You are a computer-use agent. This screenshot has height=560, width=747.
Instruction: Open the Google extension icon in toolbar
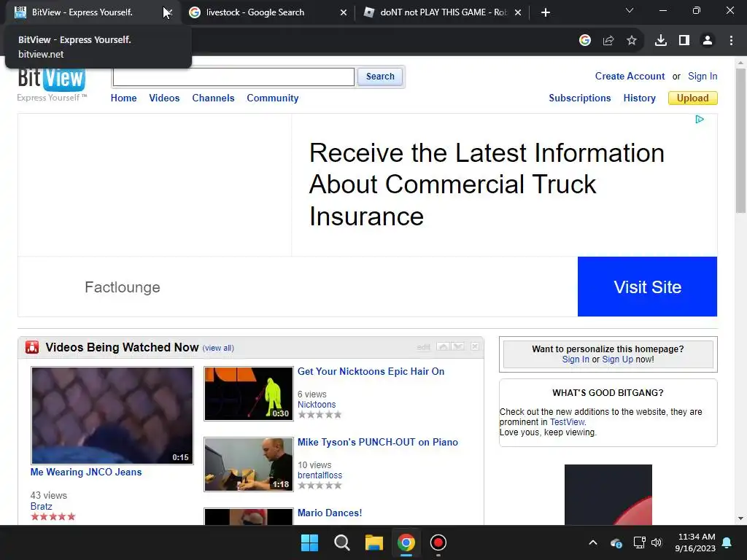click(x=585, y=41)
